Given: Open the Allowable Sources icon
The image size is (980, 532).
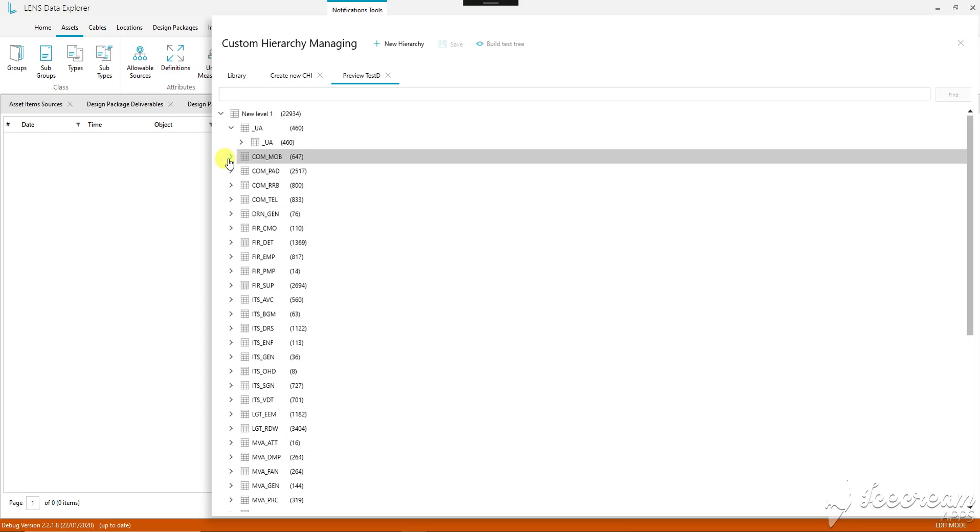Looking at the screenshot, I should click(140, 62).
